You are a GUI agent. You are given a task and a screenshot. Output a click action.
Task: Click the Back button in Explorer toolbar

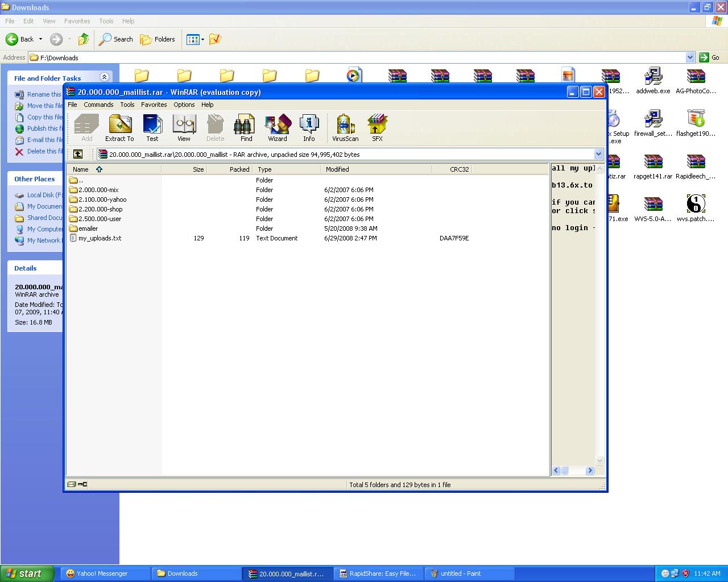pyautogui.click(x=20, y=39)
